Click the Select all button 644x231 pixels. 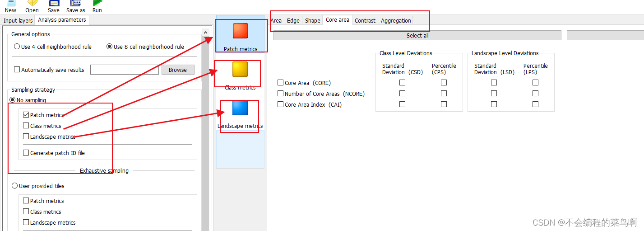(x=417, y=35)
